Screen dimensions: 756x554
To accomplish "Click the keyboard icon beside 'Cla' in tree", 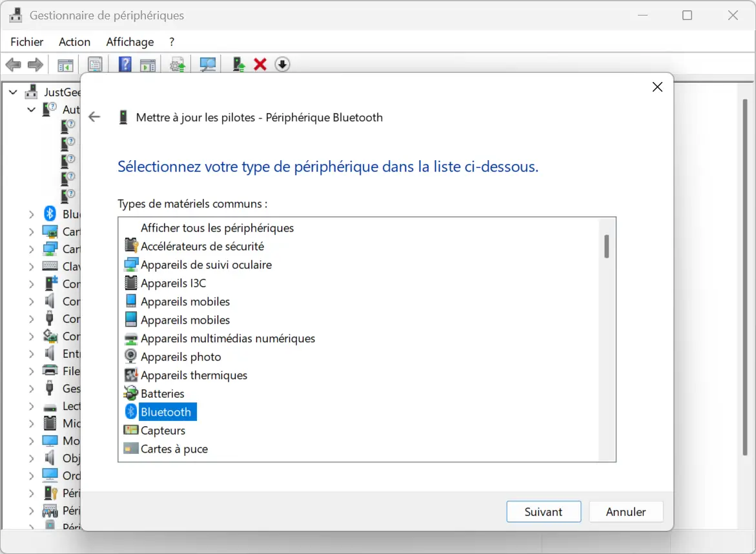I will 50,266.
